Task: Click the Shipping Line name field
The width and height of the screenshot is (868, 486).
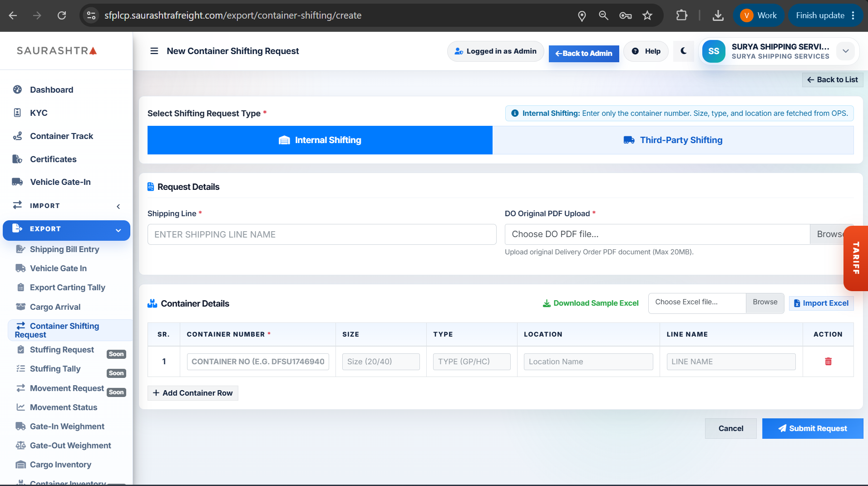Action: (x=322, y=234)
